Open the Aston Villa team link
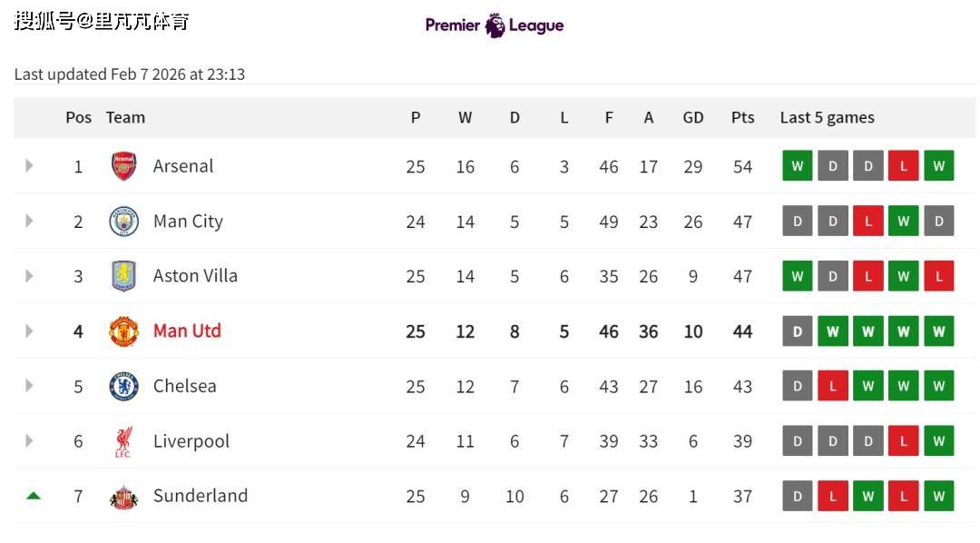This screenshot has width=980, height=543. click(195, 276)
